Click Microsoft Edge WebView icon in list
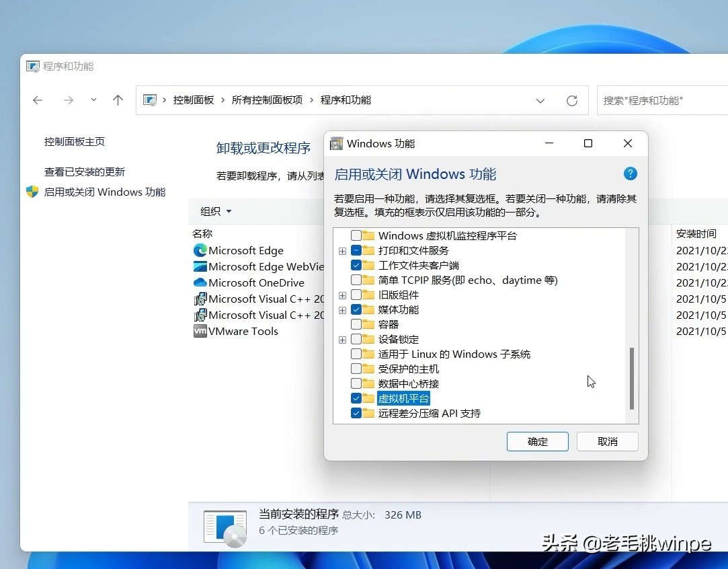Screen dimensions: 728x569 pyautogui.click(x=200, y=266)
